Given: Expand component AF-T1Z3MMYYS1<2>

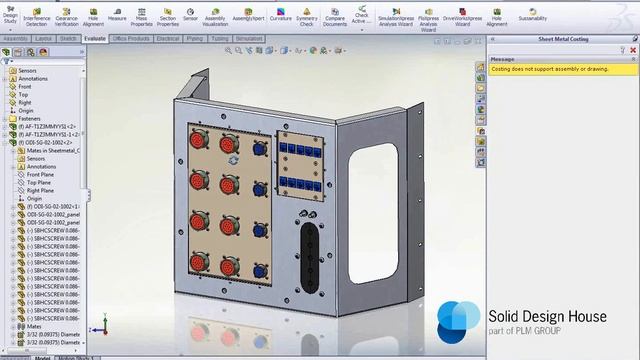Looking at the screenshot, I should (x=5, y=127).
